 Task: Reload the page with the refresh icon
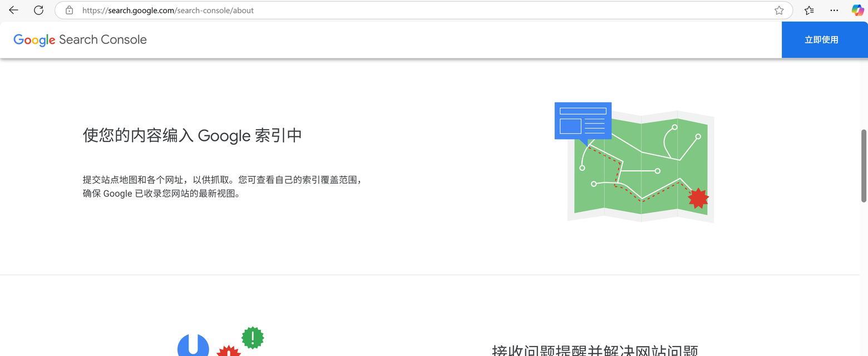pos(38,10)
